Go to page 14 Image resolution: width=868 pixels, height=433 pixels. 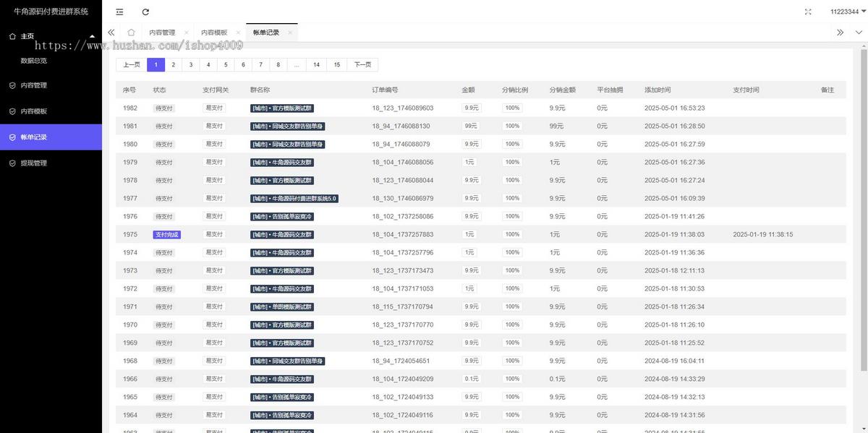point(317,64)
